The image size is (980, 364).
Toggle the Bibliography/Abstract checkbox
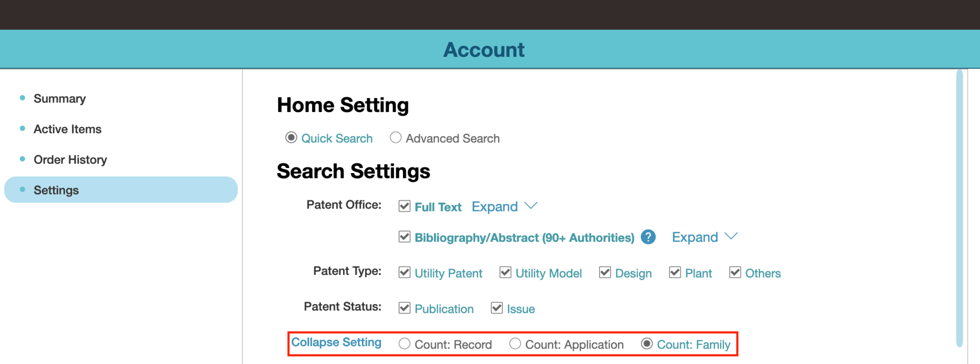coord(404,237)
